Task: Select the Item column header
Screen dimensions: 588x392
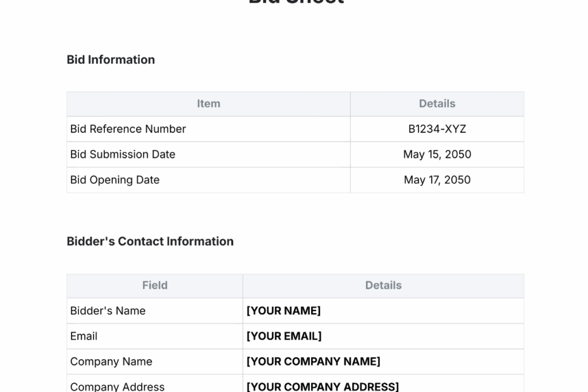Action: [208, 104]
